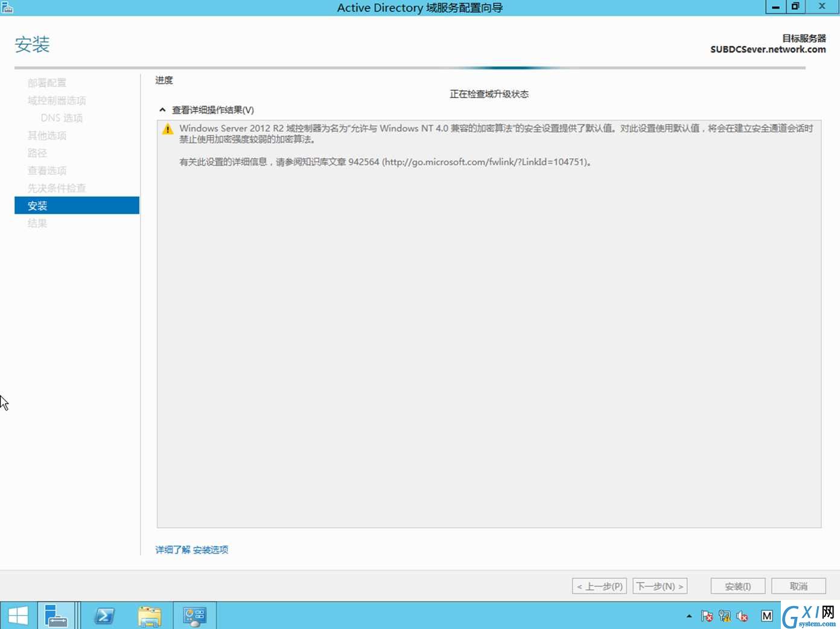The image size is (840, 629).
Task: Open Server Manager from the taskbar
Action: tap(56, 616)
